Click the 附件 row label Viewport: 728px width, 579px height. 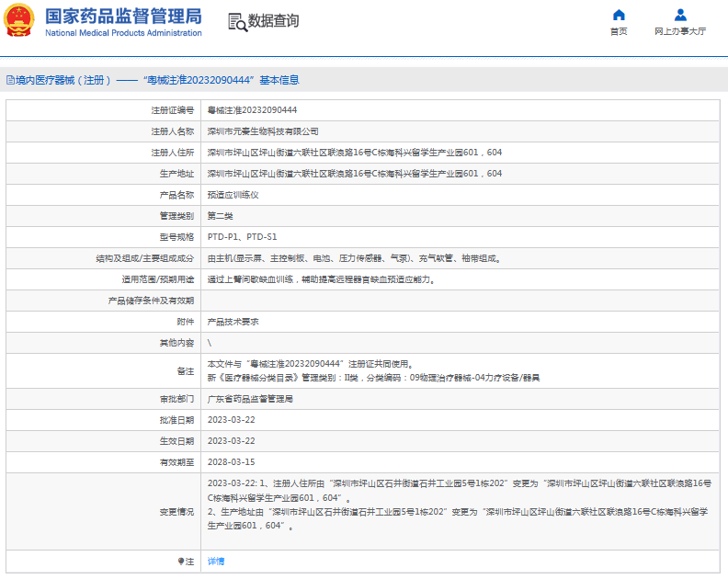(186, 322)
